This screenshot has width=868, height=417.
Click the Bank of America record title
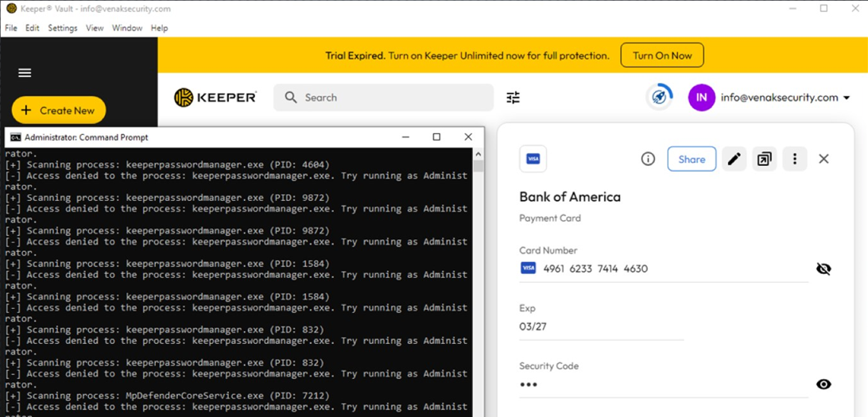570,197
